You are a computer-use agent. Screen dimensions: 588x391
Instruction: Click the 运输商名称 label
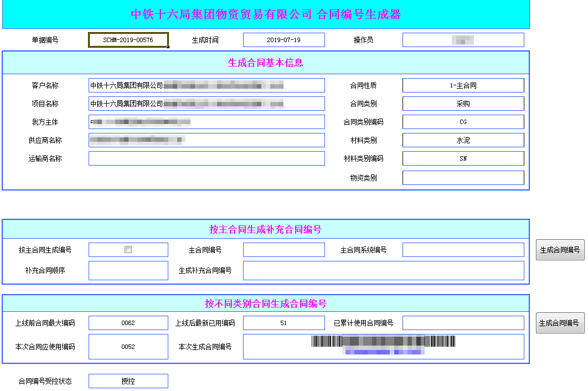[x=45, y=158]
